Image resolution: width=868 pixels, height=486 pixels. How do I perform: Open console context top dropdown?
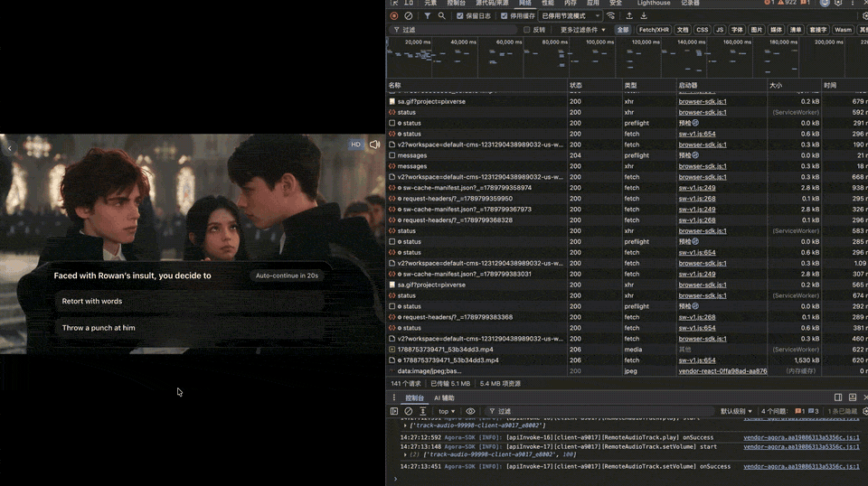coord(447,411)
